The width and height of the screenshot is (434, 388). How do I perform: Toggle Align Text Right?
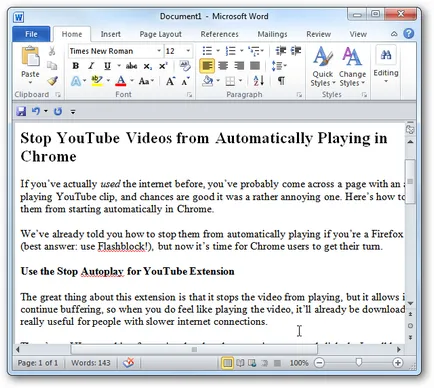pyautogui.click(x=239, y=66)
